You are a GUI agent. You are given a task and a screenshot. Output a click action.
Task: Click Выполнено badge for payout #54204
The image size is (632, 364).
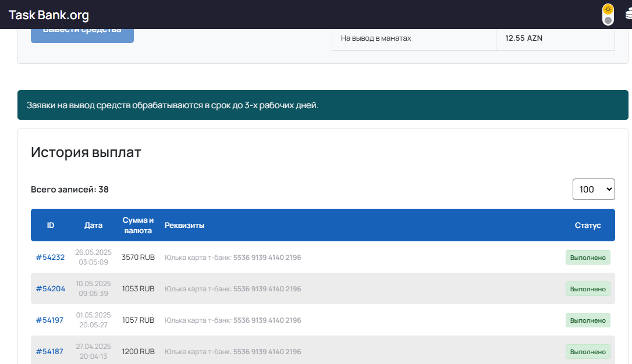[588, 289]
